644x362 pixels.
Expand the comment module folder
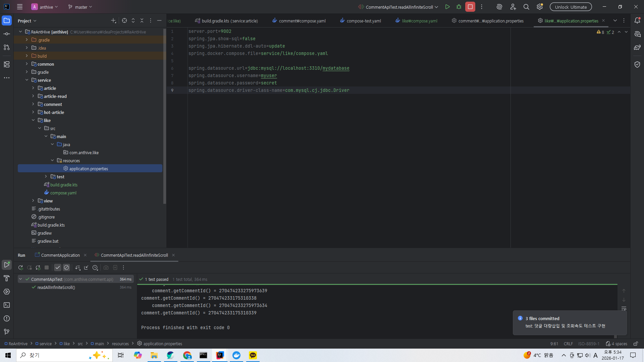(33, 104)
